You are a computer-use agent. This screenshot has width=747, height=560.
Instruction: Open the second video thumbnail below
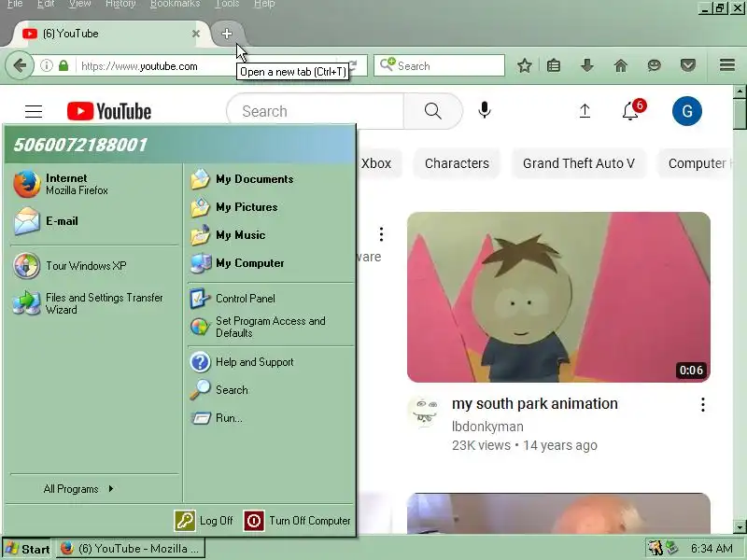[x=558, y=513]
